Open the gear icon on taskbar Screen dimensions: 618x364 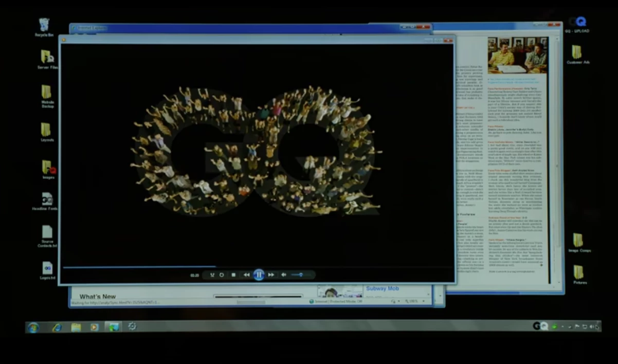point(132,326)
